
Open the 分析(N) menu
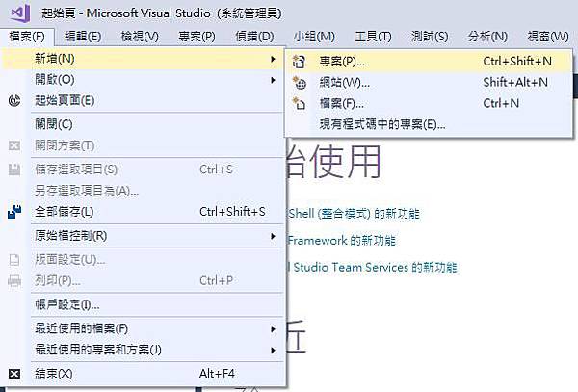[x=487, y=37]
